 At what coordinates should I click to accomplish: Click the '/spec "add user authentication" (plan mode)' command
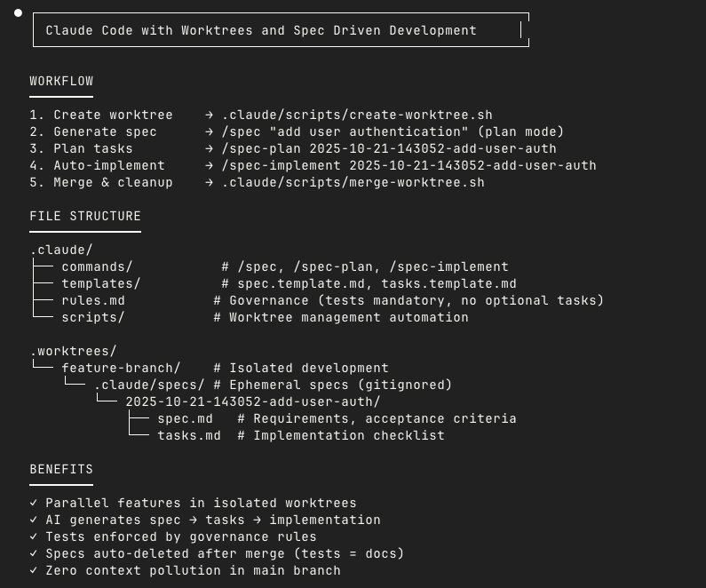(393, 132)
